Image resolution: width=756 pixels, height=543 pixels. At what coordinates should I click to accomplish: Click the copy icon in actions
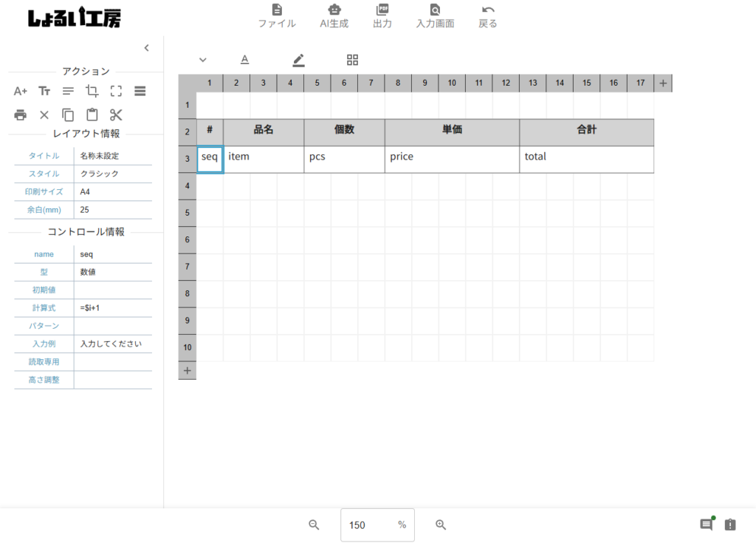pos(68,115)
